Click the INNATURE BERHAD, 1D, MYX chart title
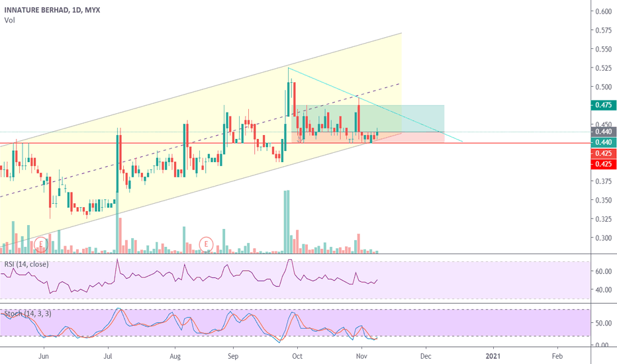Viewport: 617px width, 364px height. [x=52, y=10]
